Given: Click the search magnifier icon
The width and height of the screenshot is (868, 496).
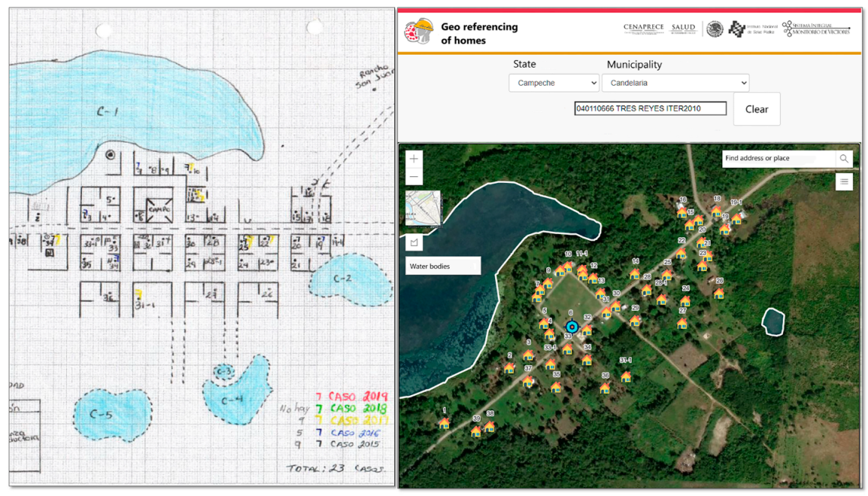Looking at the screenshot, I should (x=844, y=159).
